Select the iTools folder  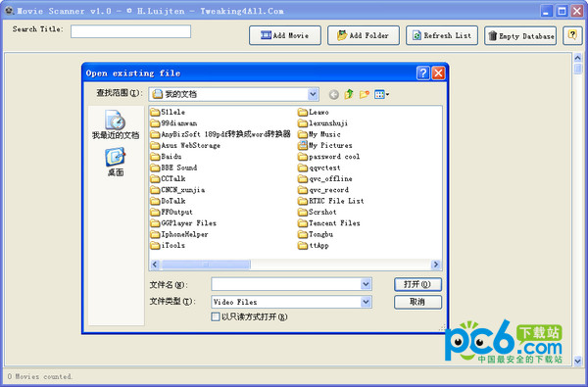(x=168, y=245)
